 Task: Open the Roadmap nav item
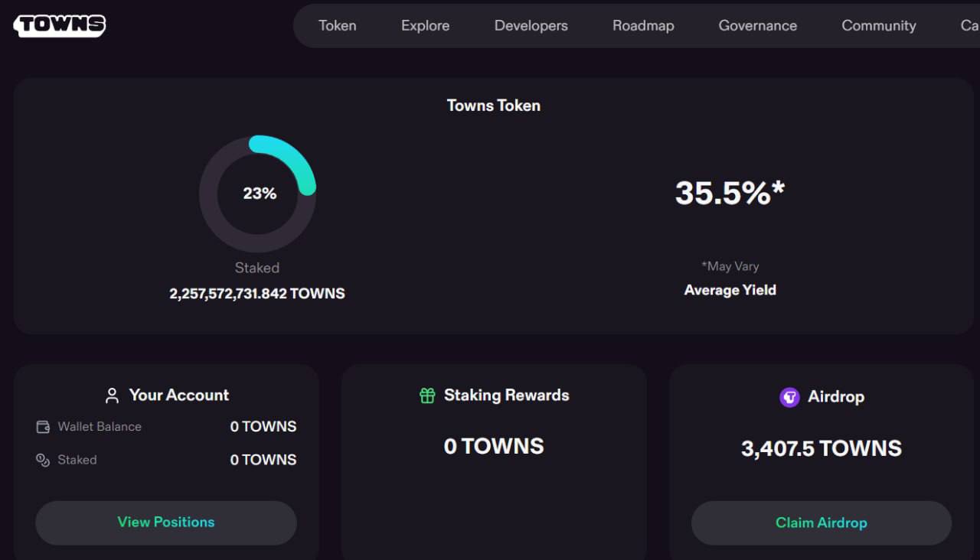643,25
